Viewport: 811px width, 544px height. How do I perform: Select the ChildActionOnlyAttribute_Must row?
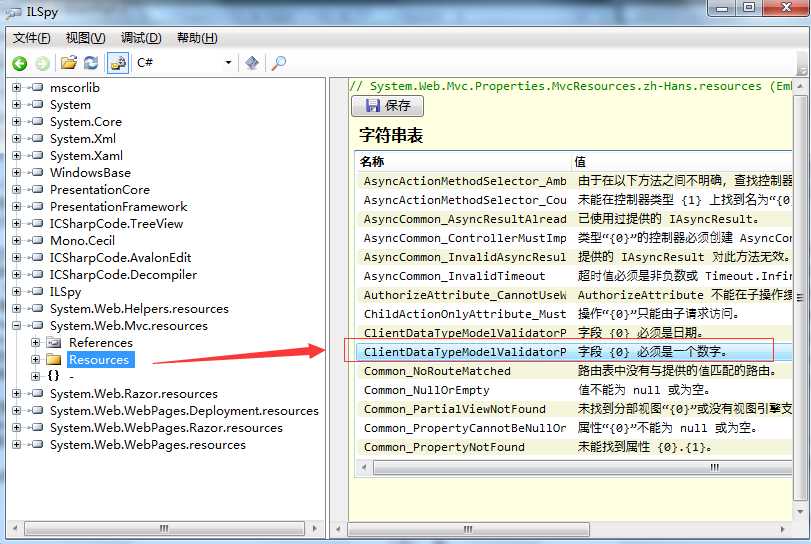pyautogui.click(x=574, y=314)
